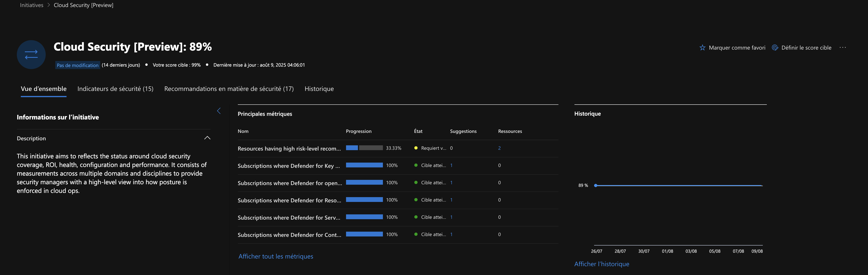Click the Cloud Security initiative arrows icon

(31, 55)
